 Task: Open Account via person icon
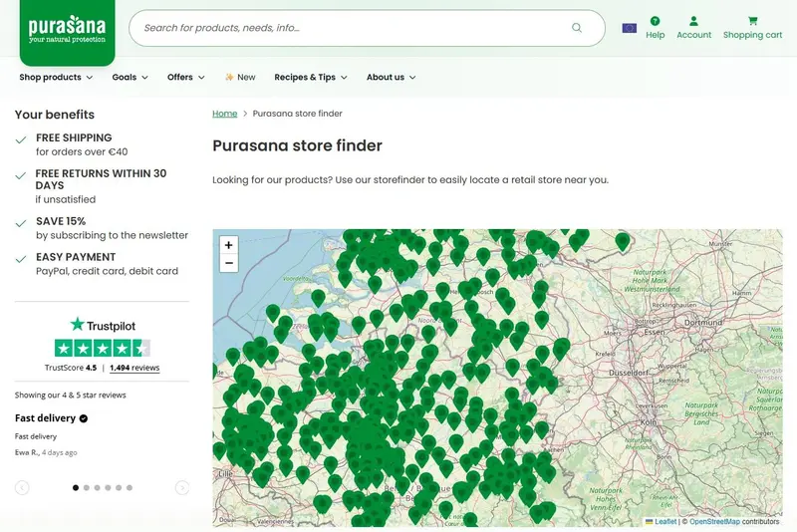click(693, 21)
